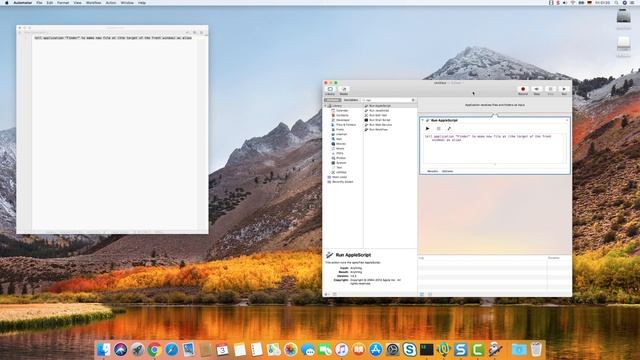Open the Workflow menu
This screenshot has height=360, width=640.
click(93, 3)
